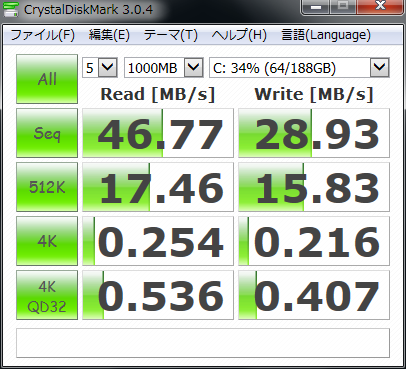The width and height of the screenshot is (406, 369).
Task: Open the ファイル(F) menu
Action: coord(43,35)
